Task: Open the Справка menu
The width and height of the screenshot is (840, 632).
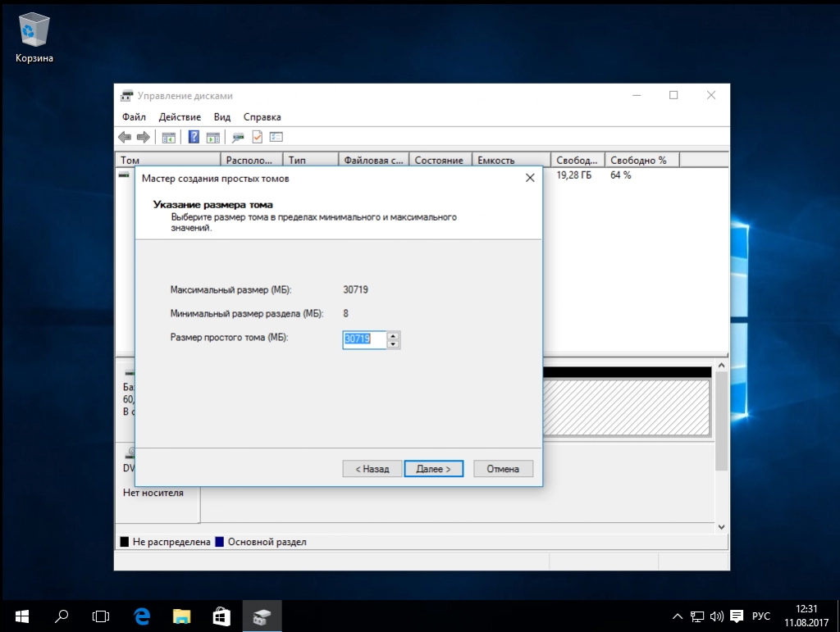Action: (262, 117)
